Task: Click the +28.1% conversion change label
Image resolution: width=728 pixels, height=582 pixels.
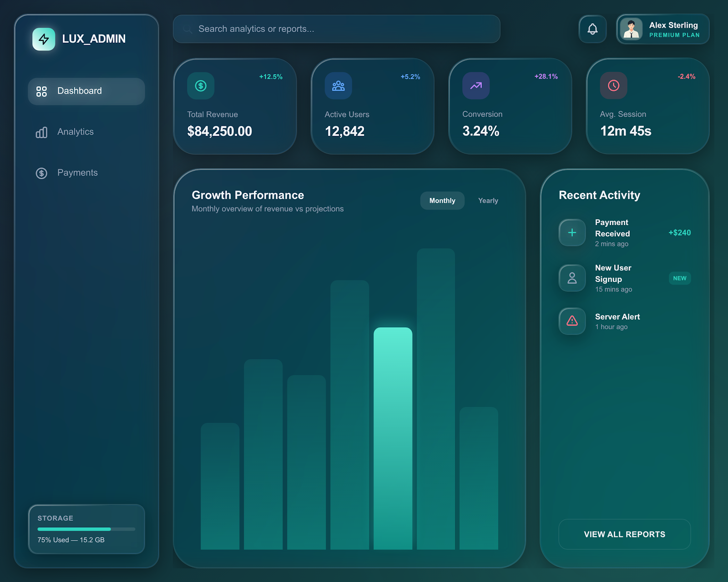Action: 546,76
